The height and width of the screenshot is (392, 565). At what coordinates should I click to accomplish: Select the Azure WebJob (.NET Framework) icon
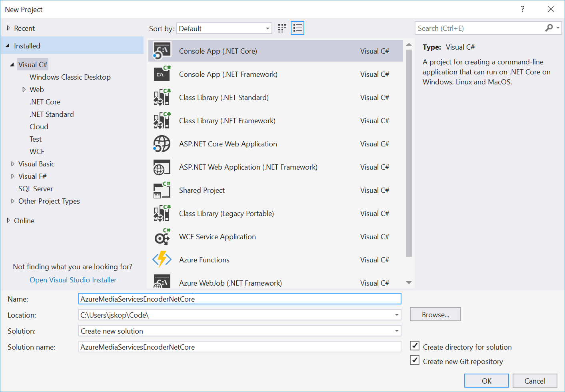162,281
